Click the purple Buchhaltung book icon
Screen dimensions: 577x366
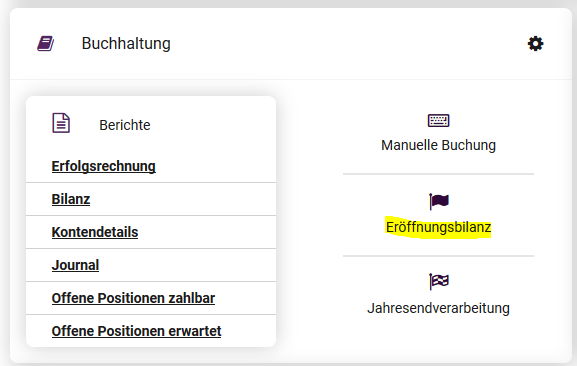click(46, 43)
